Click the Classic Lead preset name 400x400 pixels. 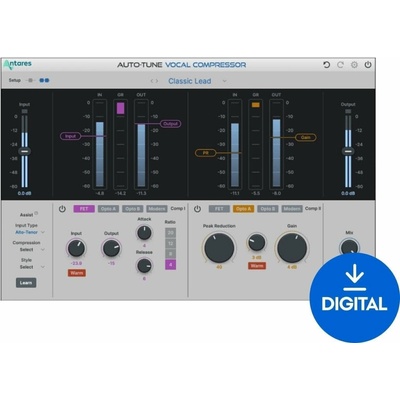[190, 81]
